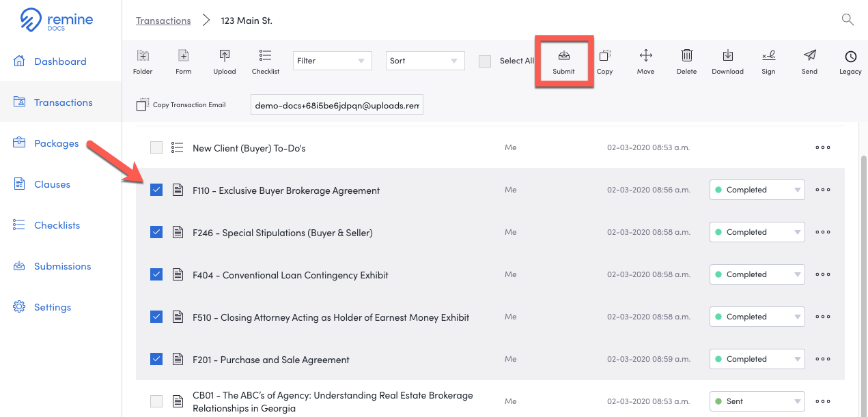Change status dropdown for F110 agreement
This screenshot has width=868, height=417.
[x=757, y=190]
